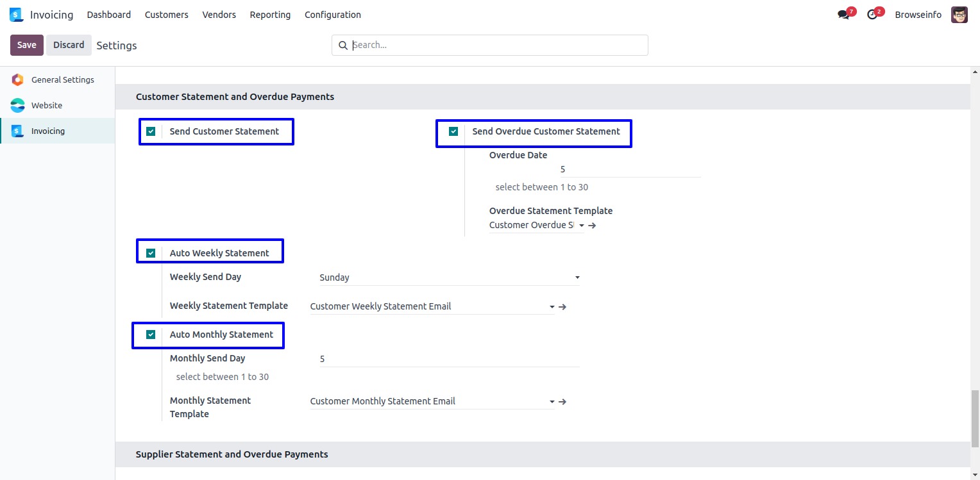
Task: Open the Configuration menu
Action: (x=332, y=15)
